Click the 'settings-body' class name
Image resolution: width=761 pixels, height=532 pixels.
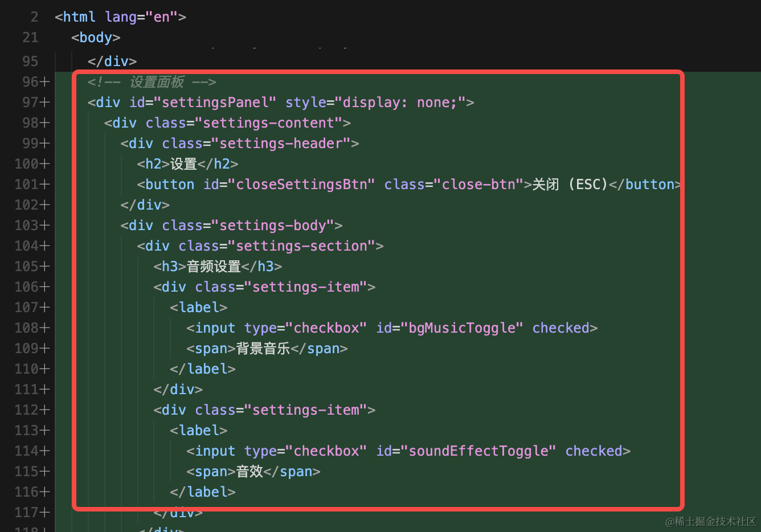(273, 226)
